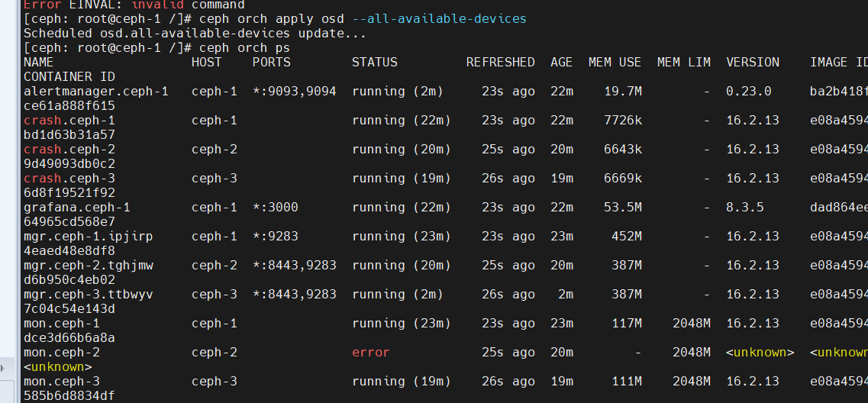The width and height of the screenshot is (868, 403).
Task: Click the mgr.ceph-2.tghjmw daemon name
Action: 89,265
